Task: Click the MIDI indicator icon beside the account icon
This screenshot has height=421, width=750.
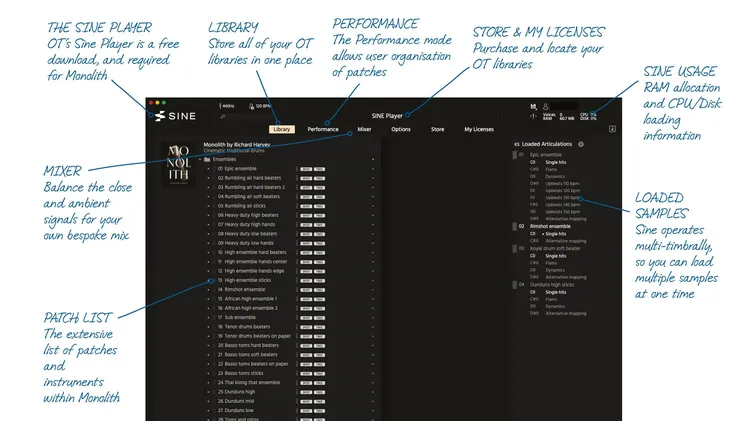Action: (533, 106)
